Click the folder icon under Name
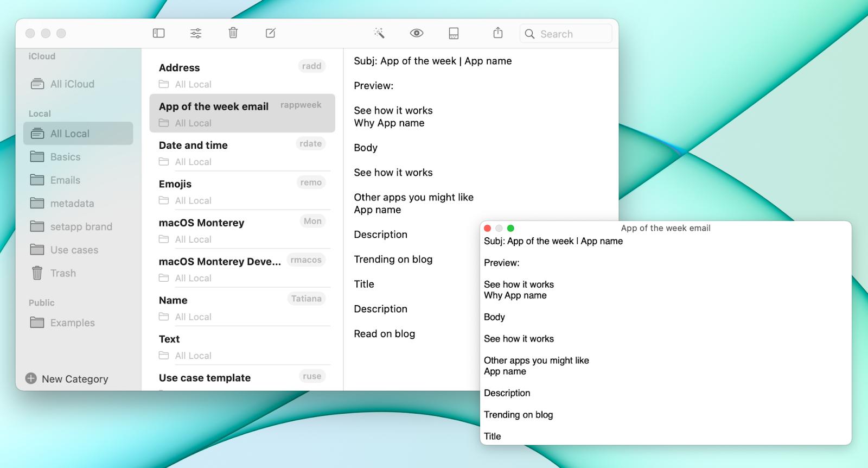Screen dimensions: 868x468 [x=164, y=317]
